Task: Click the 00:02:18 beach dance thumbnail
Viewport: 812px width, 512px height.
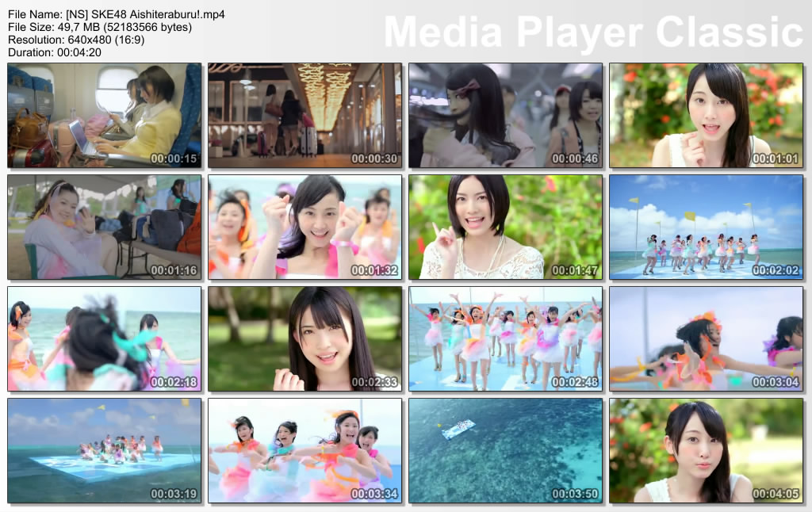Action: point(105,339)
